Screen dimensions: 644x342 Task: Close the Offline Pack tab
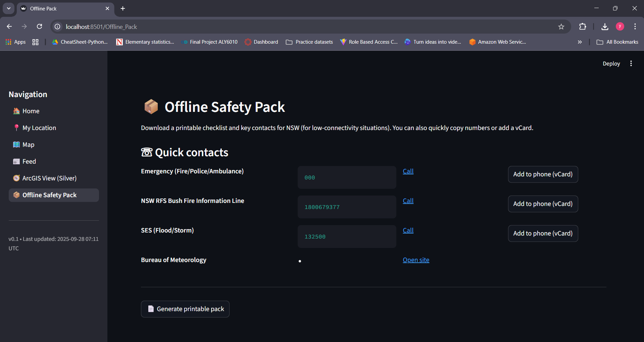point(107,8)
